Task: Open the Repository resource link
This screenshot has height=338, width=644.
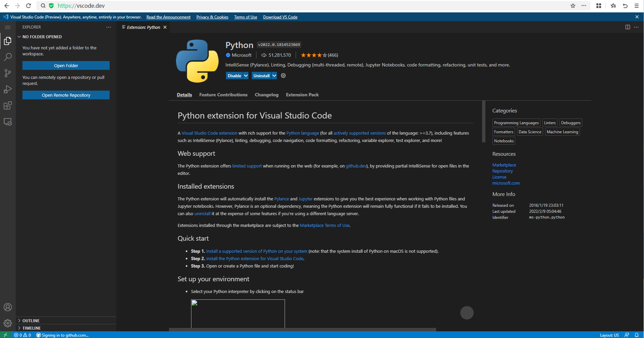Action: coord(503,171)
